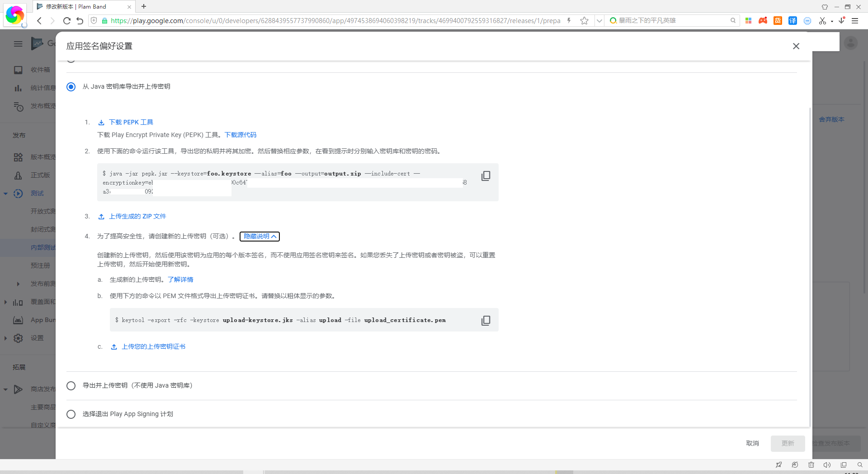Viewport: 868px width, 474px height.
Task: Click the upload icon beside 上传生成的 ZIP 文件
Action: pyautogui.click(x=101, y=217)
